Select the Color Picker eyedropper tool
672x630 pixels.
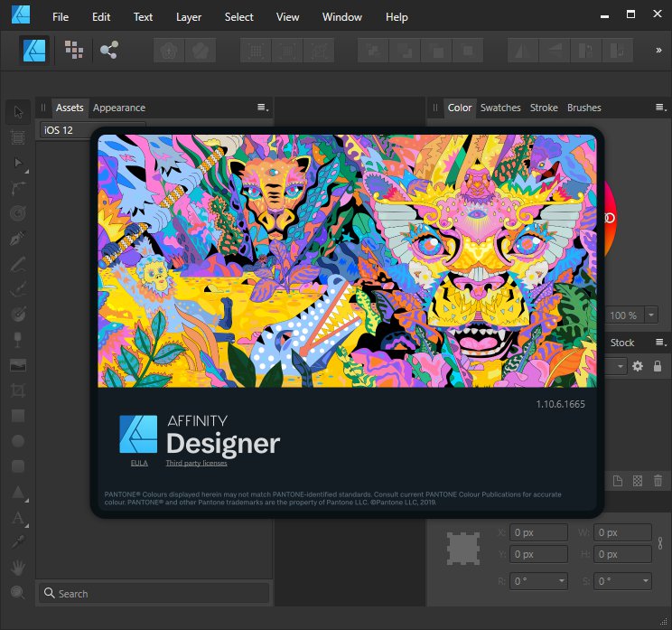pos(18,542)
